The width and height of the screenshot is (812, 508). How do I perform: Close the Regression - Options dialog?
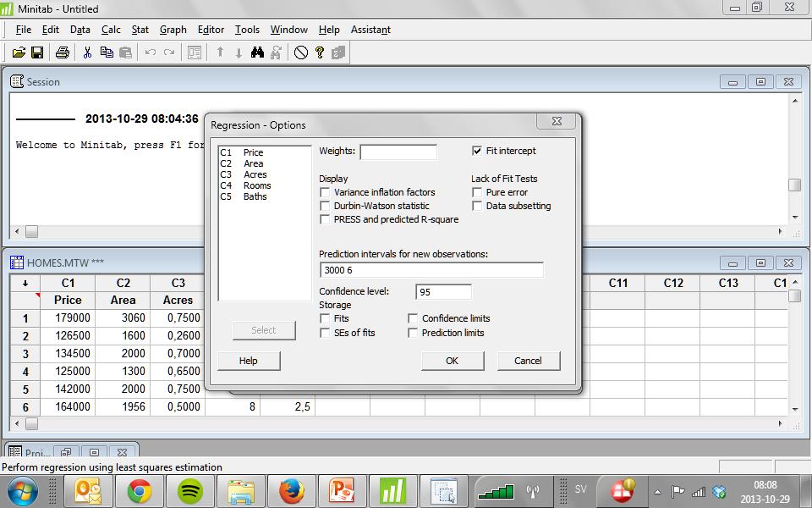coord(557,121)
